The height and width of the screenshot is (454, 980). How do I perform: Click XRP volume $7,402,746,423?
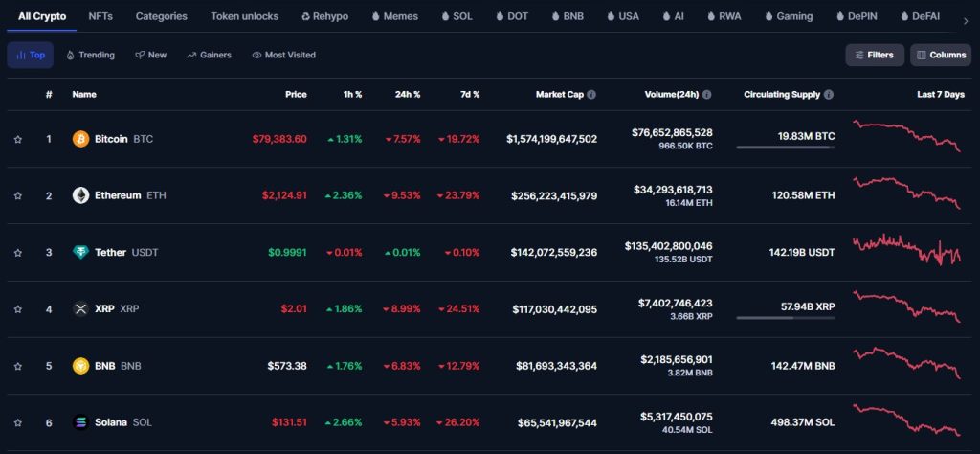click(675, 303)
